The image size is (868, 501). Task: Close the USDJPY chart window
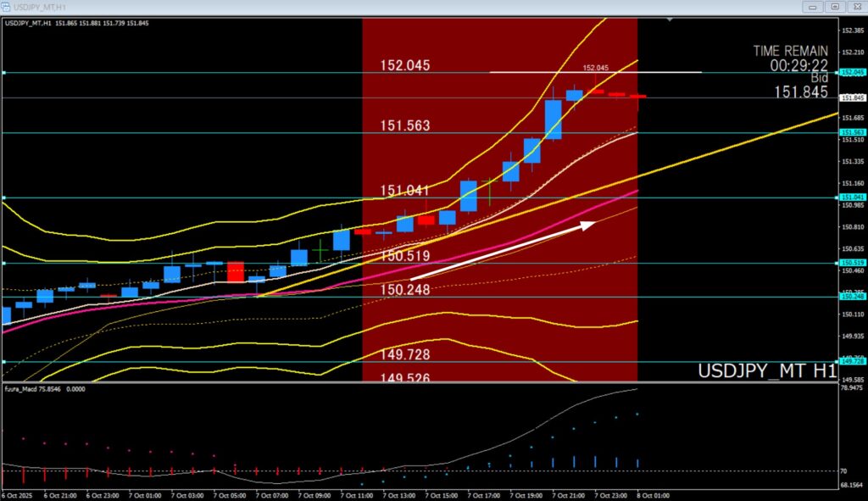click(x=854, y=7)
